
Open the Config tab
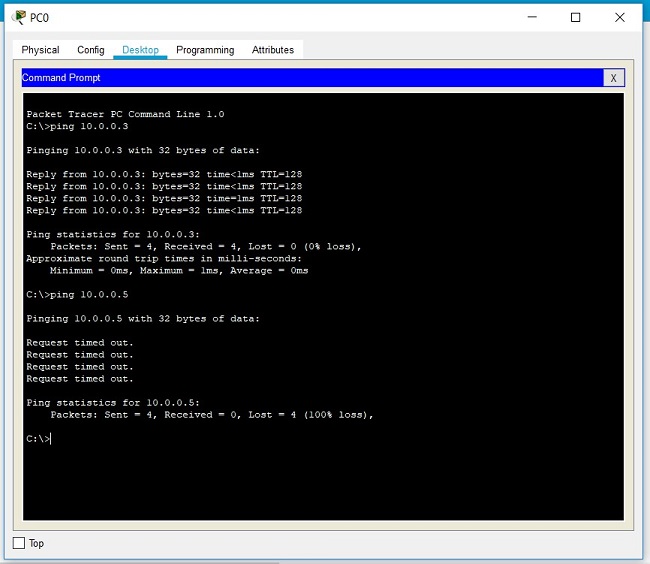(x=91, y=50)
